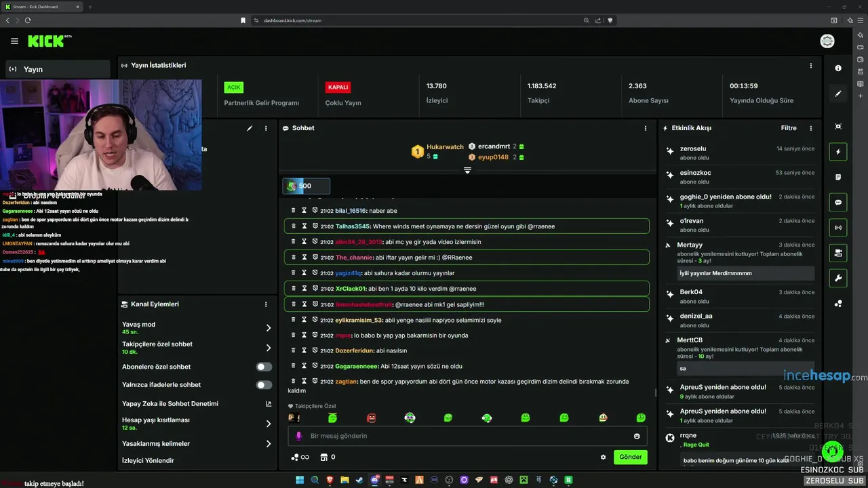Timeout Talhas3545 using hourglass icon
Image resolution: width=868 pixels, height=488 pixels.
pyautogui.click(x=304, y=226)
